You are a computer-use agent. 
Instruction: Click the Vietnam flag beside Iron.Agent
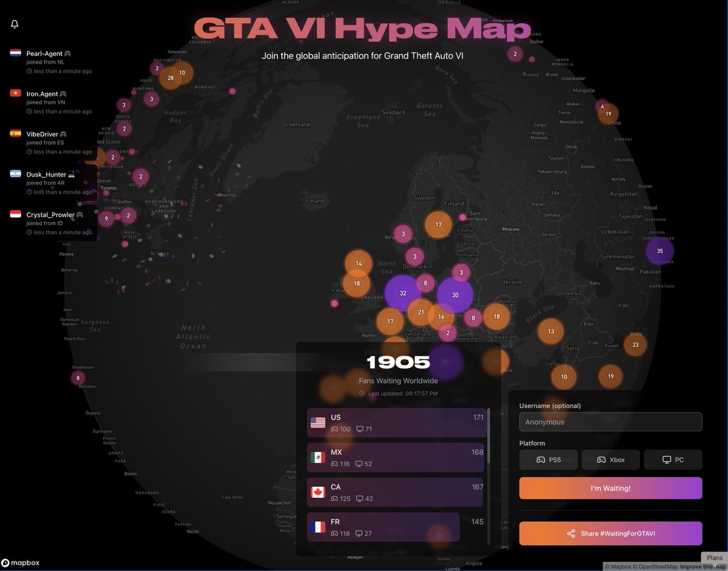(x=16, y=93)
